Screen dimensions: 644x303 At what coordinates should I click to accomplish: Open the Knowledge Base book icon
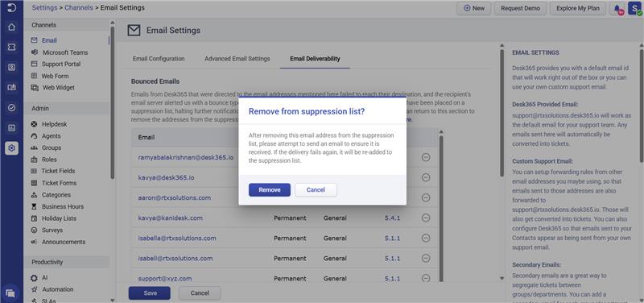click(11, 88)
